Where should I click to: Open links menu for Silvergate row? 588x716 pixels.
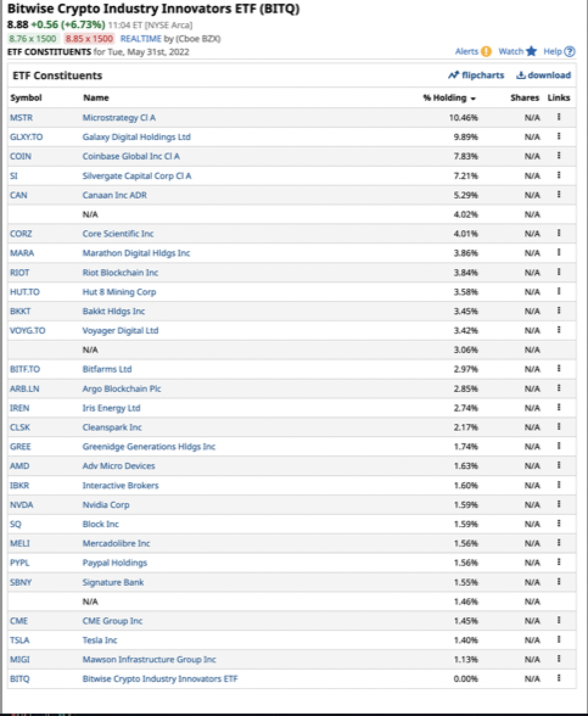click(559, 175)
